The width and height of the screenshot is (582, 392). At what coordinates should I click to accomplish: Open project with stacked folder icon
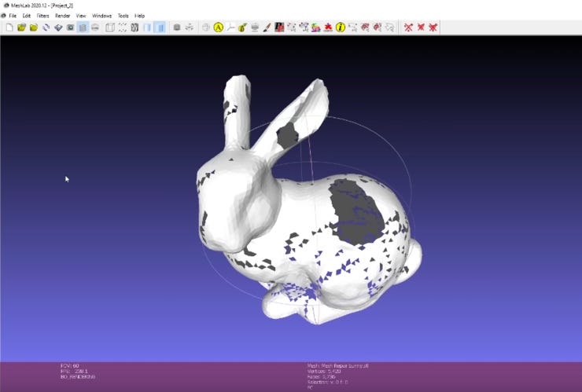(21, 27)
